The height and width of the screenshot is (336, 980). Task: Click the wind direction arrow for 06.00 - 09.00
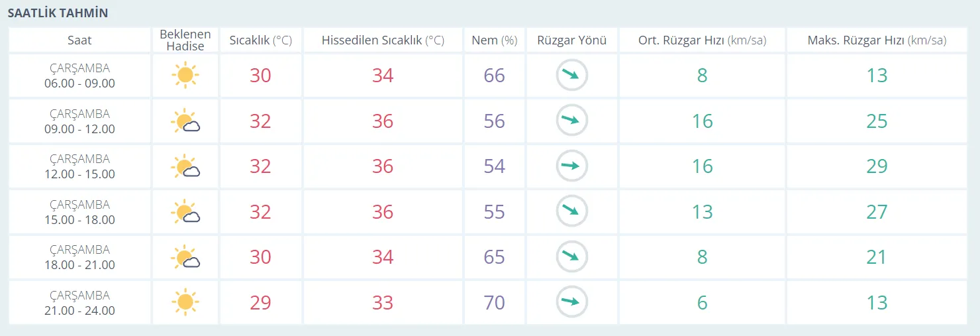click(571, 76)
